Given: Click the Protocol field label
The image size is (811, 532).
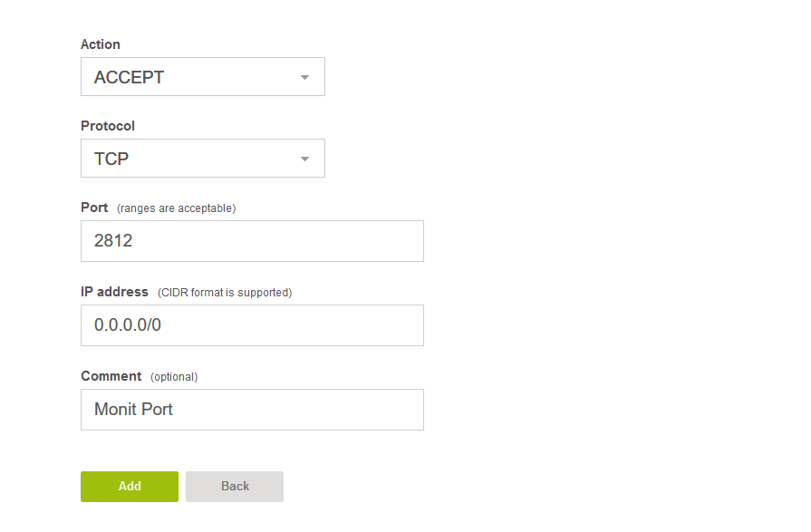Looking at the screenshot, I should click(108, 126).
